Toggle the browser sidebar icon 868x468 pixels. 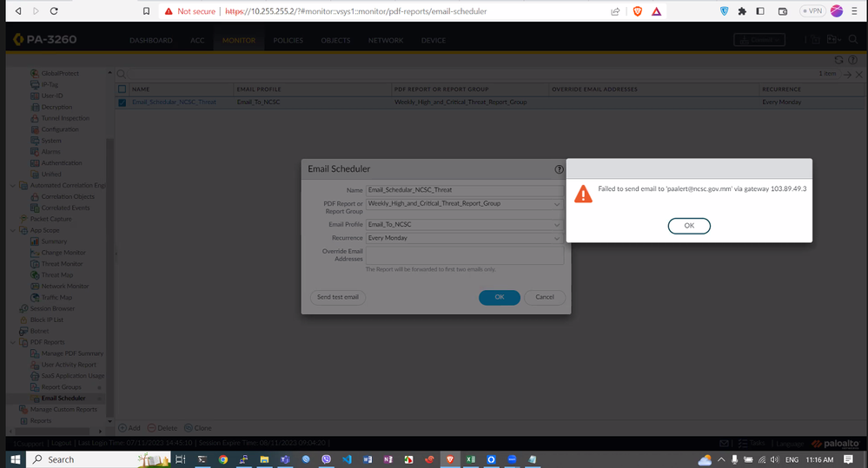coord(760,11)
